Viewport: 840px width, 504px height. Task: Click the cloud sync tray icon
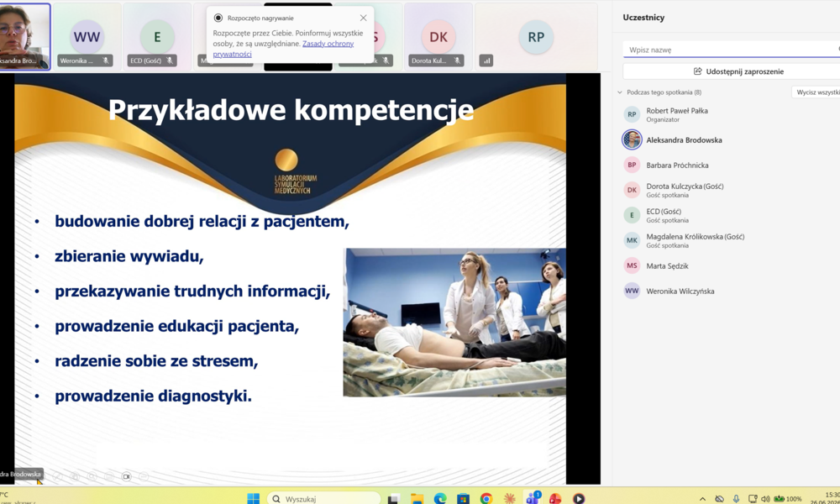pyautogui.click(x=720, y=499)
